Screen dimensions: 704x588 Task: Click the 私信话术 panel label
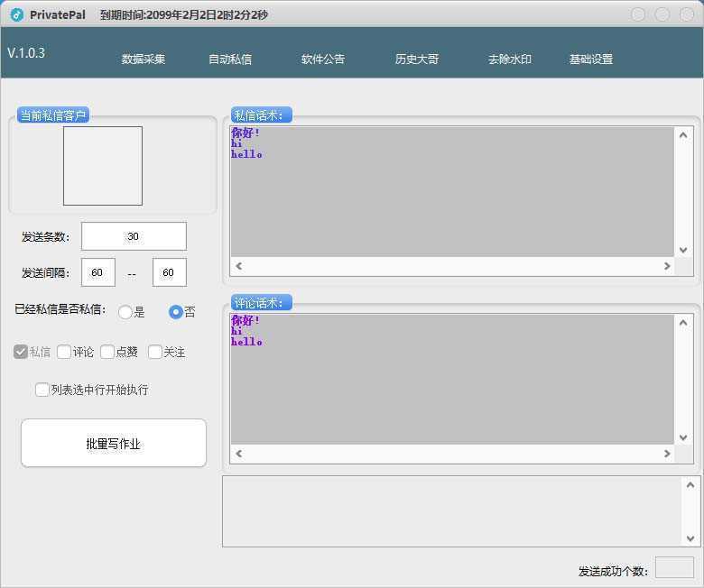click(x=262, y=115)
